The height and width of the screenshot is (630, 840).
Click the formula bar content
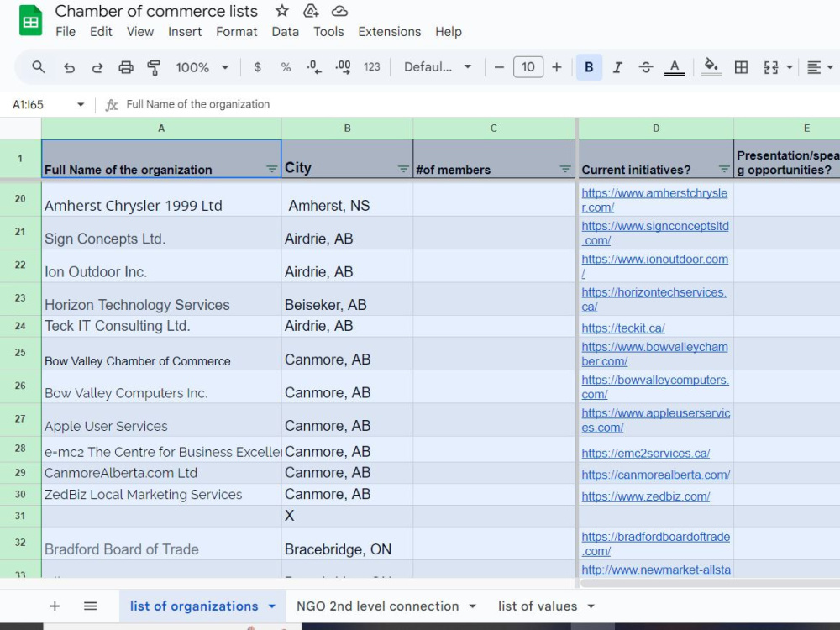coord(197,104)
